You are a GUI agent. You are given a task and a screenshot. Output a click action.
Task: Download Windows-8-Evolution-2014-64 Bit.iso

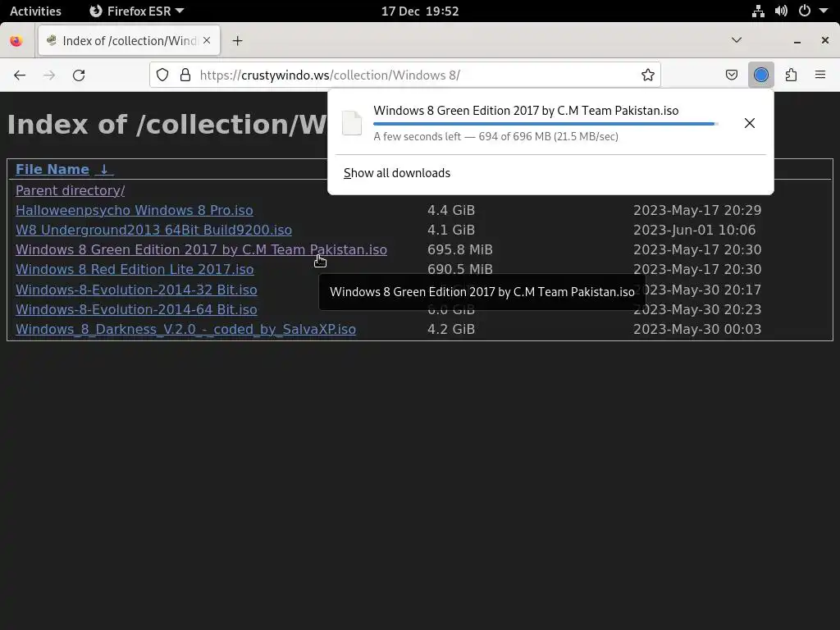[x=137, y=309]
